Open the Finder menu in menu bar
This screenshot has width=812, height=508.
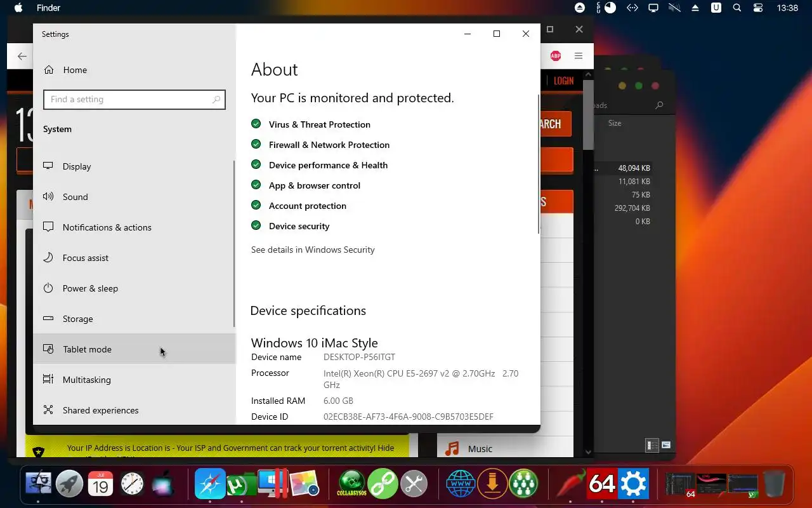[48, 8]
